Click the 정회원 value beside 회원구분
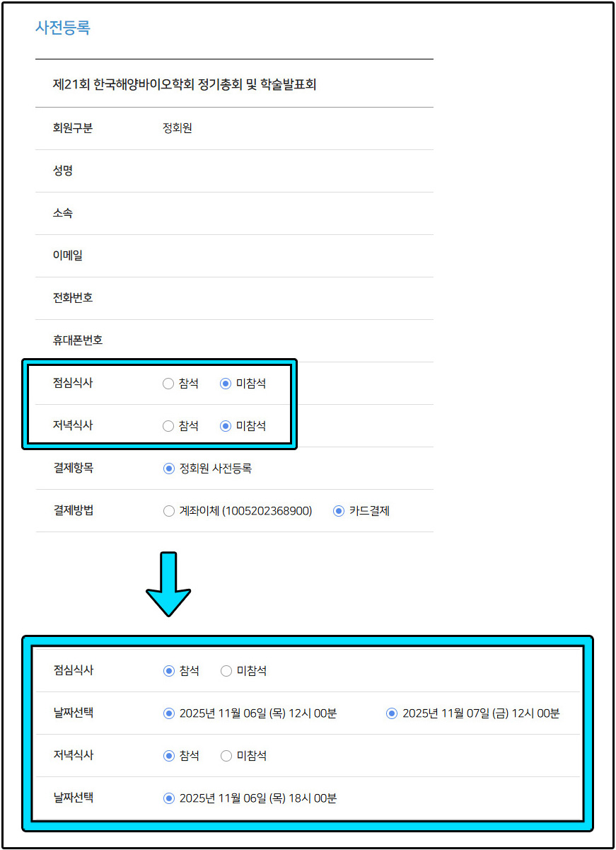Image resolution: width=616 pixels, height=850 pixels. pyautogui.click(x=178, y=128)
